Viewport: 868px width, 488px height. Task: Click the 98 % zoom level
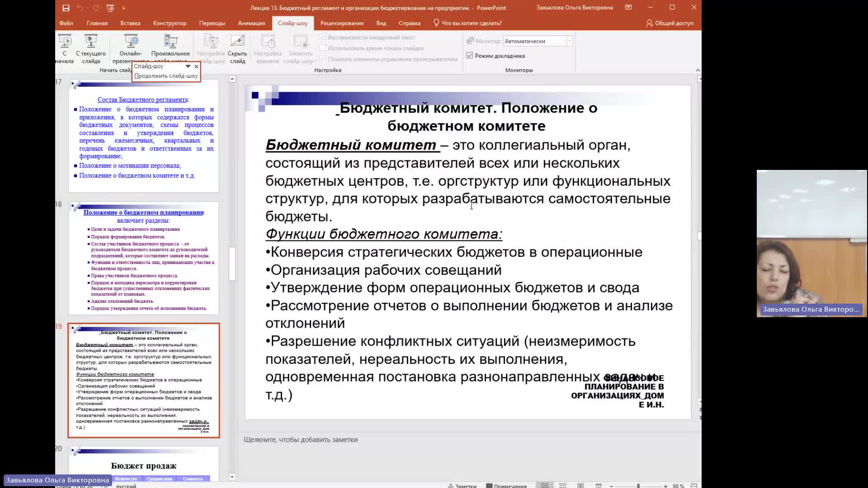pos(678,486)
